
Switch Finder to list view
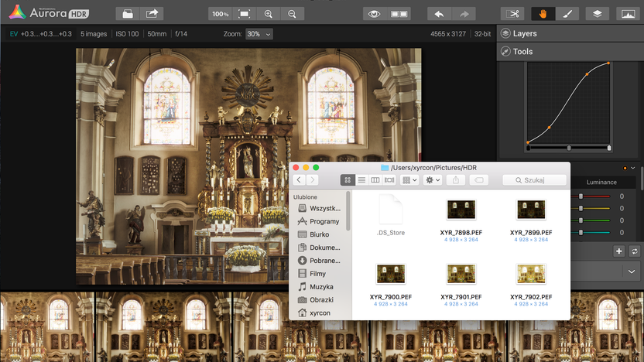(x=361, y=179)
